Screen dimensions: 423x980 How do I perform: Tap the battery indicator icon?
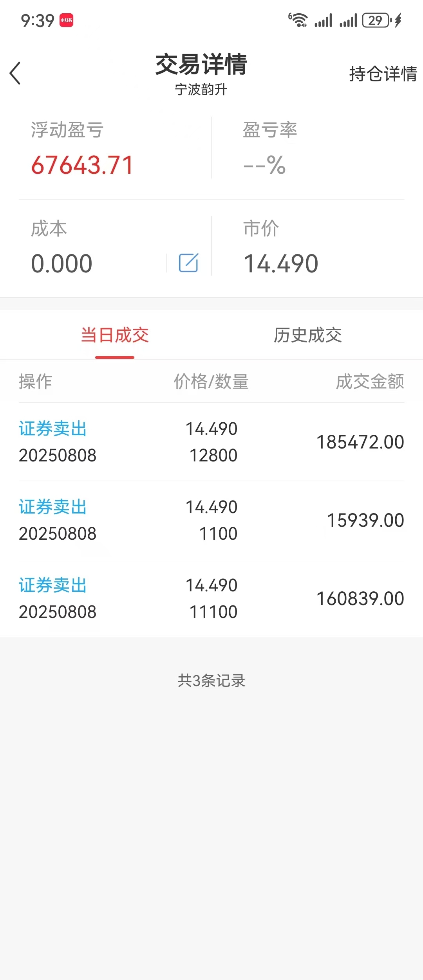tap(376, 20)
